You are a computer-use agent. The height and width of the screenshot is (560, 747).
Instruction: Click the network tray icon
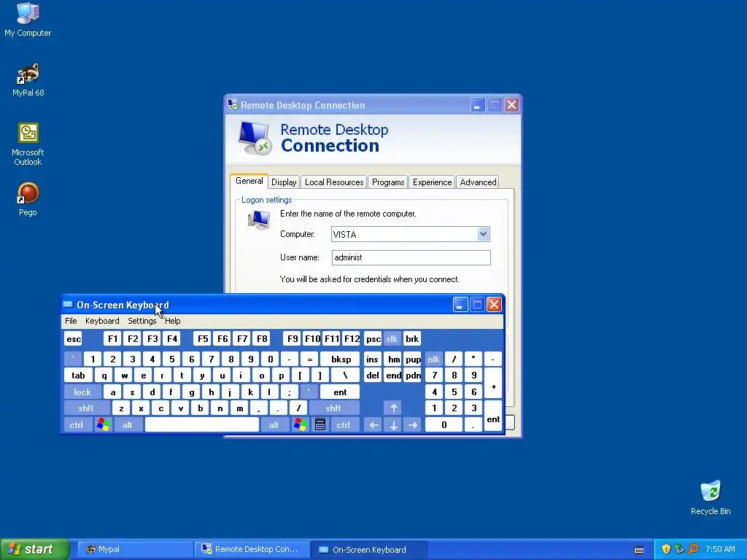click(x=679, y=549)
